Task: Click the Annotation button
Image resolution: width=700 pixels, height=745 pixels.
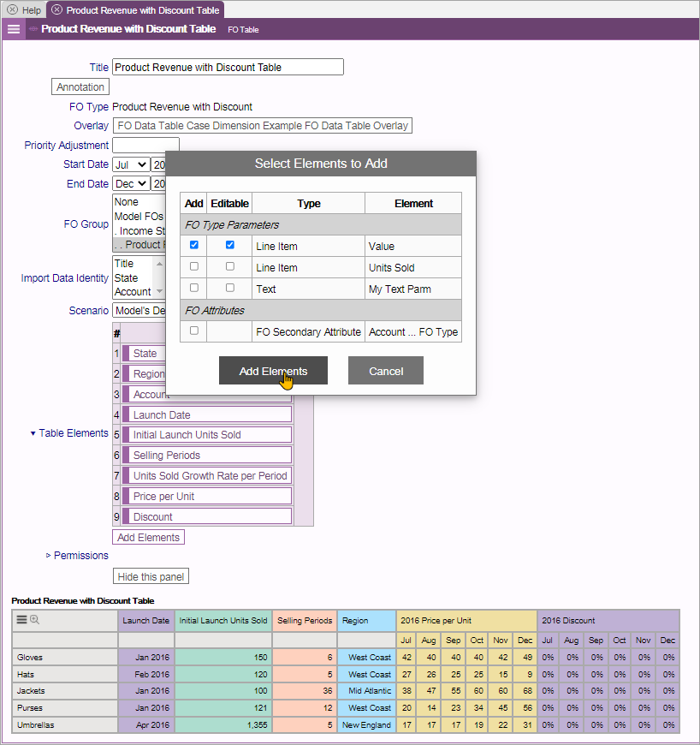Action: point(80,87)
